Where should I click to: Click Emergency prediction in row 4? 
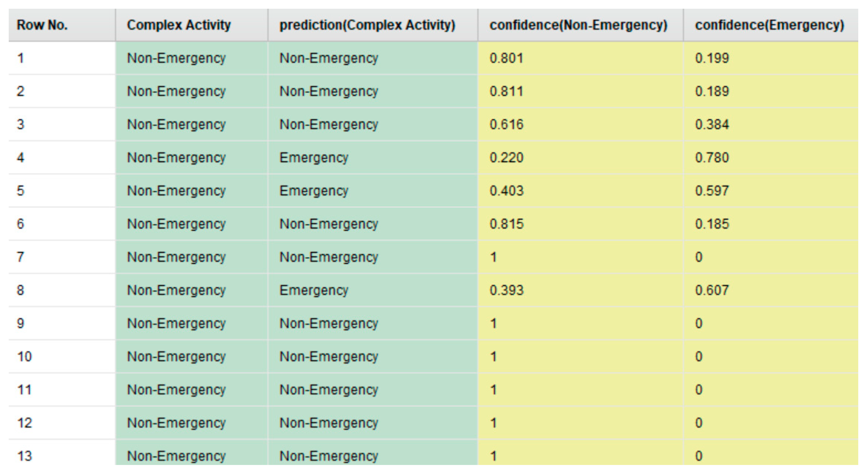coord(314,158)
